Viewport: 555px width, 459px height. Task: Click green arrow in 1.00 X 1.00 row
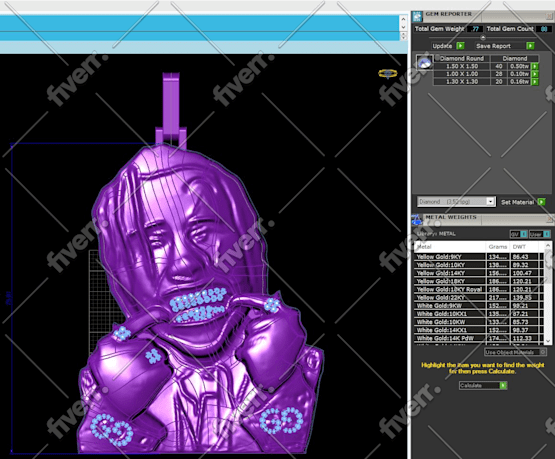click(x=535, y=74)
